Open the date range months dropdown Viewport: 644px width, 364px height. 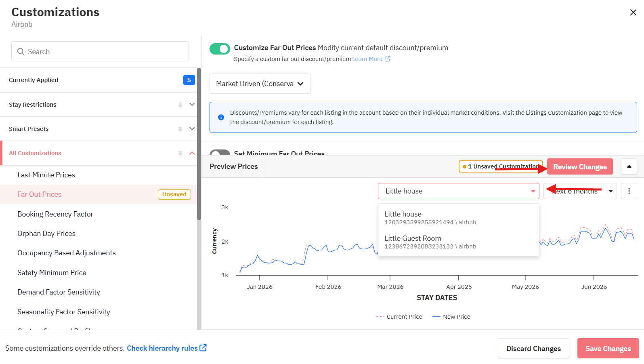(579, 191)
